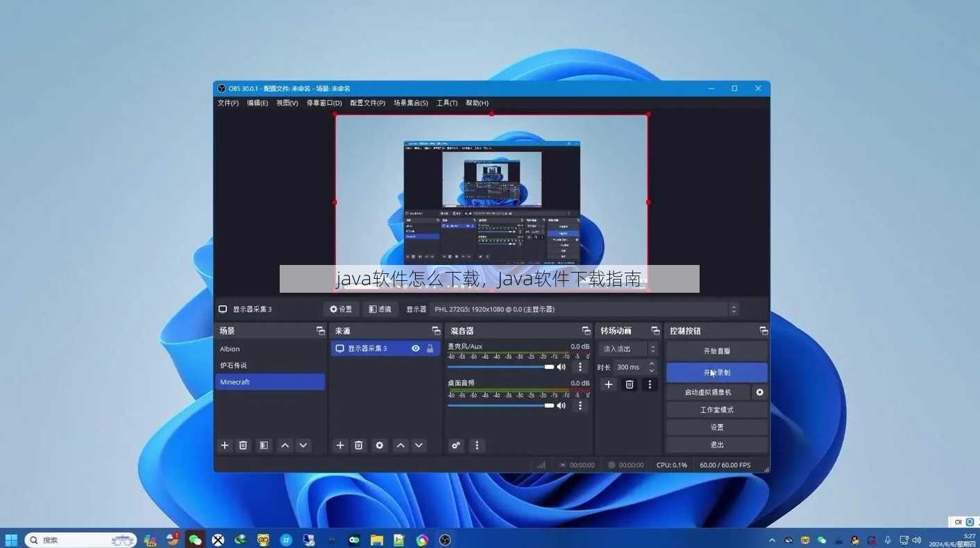The height and width of the screenshot is (548, 980).
Task: Click the start recording button
Action: [717, 373]
